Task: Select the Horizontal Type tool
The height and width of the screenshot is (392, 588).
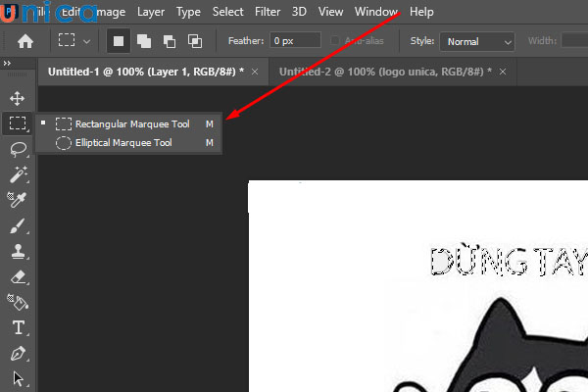Action: [19, 327]
